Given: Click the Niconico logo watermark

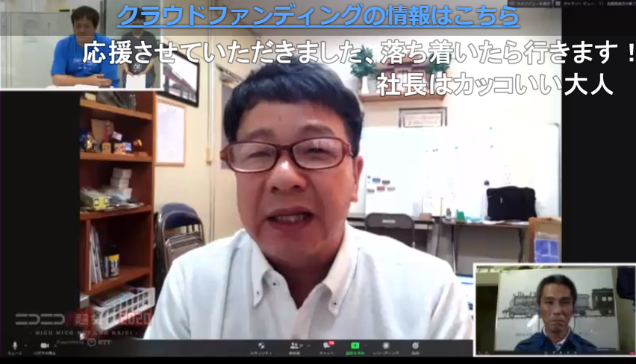Looking at the screenshot, I should coord(41,320).
